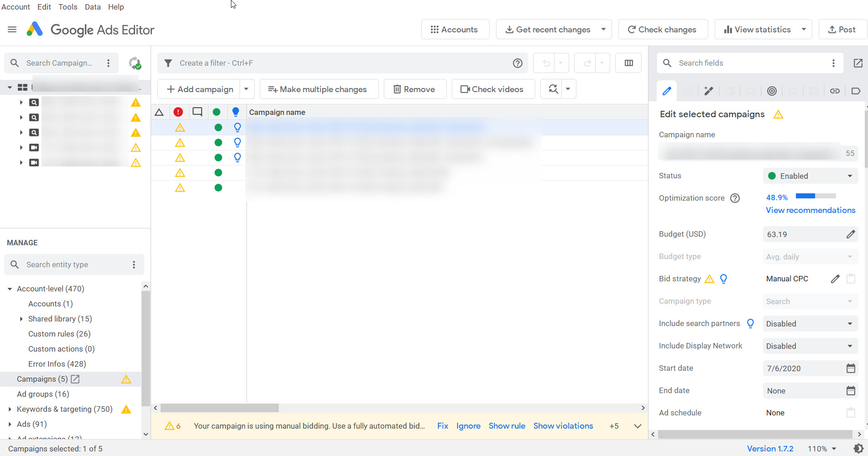The height and width of the screenshot is (456, 868).
Task: Expand the Add campaign dropdown arrow
Action: point(246,89)
